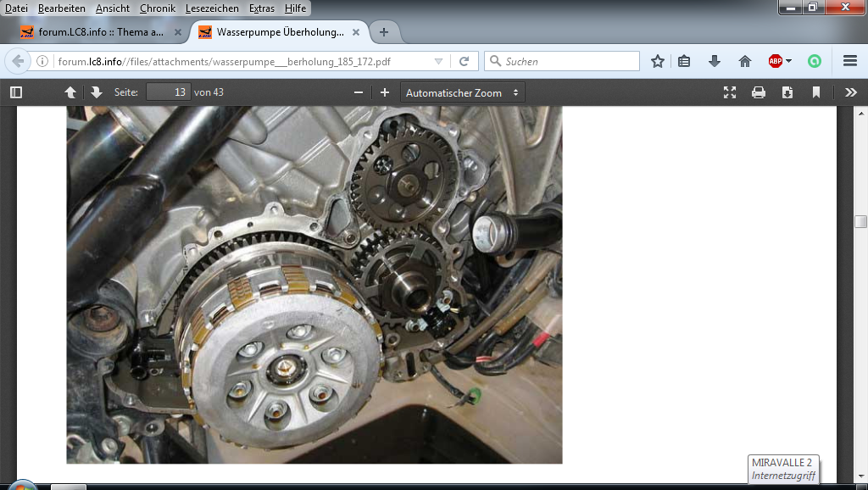Open the Firefox hamburger menu
Image resolution: width=868 pixels, height=490 pixels.
coord(850,61)
